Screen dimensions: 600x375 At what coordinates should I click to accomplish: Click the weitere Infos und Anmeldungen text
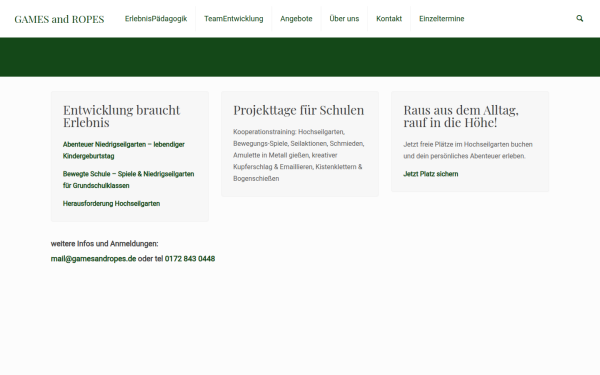pyautogui.click(x=104, y=244)
